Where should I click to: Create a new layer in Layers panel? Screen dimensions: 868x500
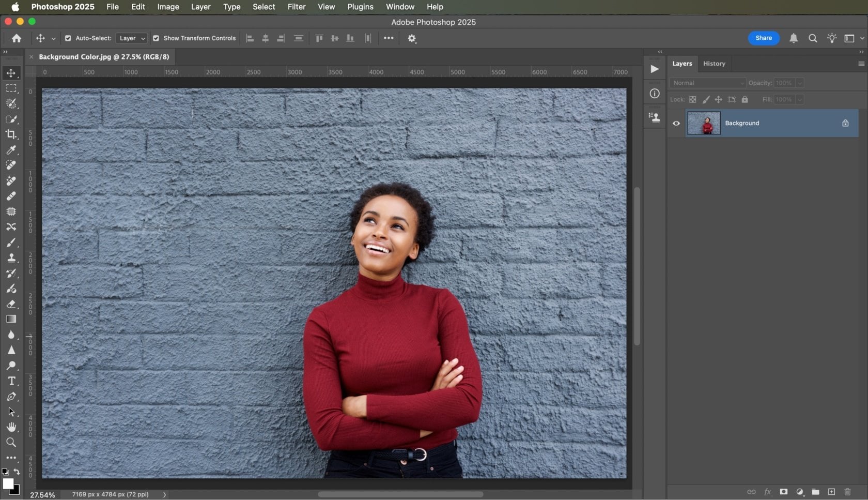[831, 492]
